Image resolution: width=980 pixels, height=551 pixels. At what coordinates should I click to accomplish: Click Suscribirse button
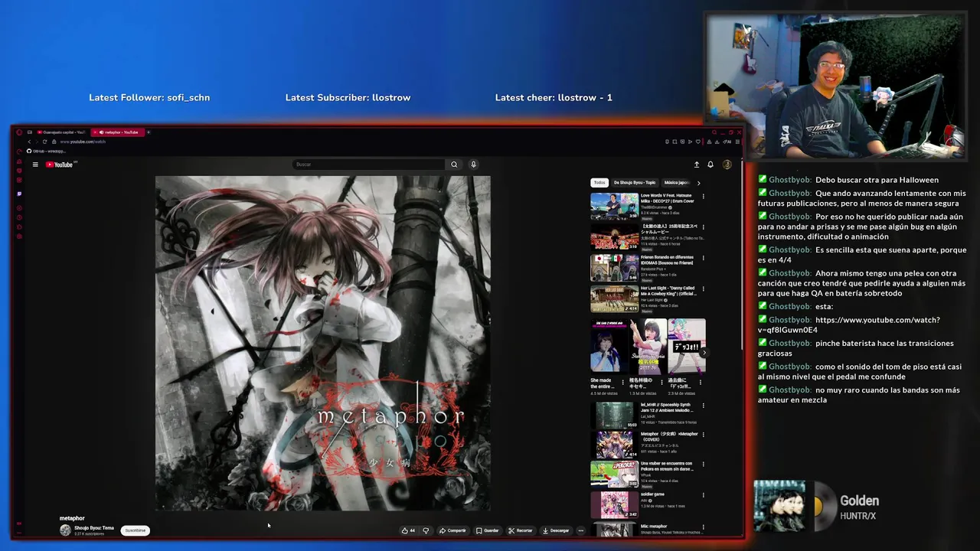point(136,530)
